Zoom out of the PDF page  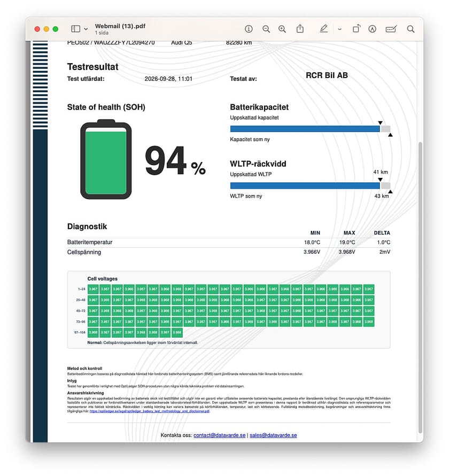pos(266,29)
